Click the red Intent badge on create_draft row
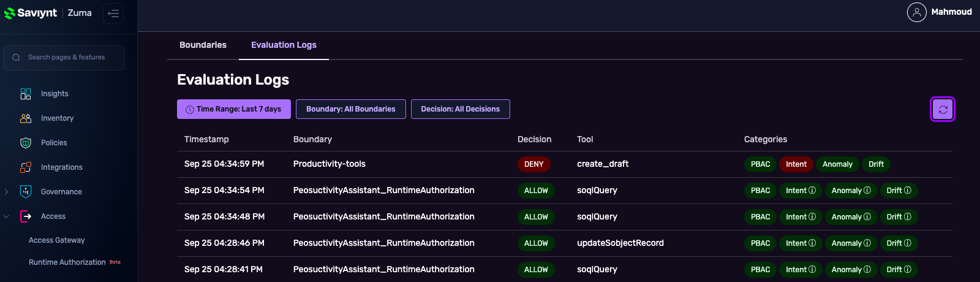The height and width of the screenshot is (282, 980). (x=796, y=164)
